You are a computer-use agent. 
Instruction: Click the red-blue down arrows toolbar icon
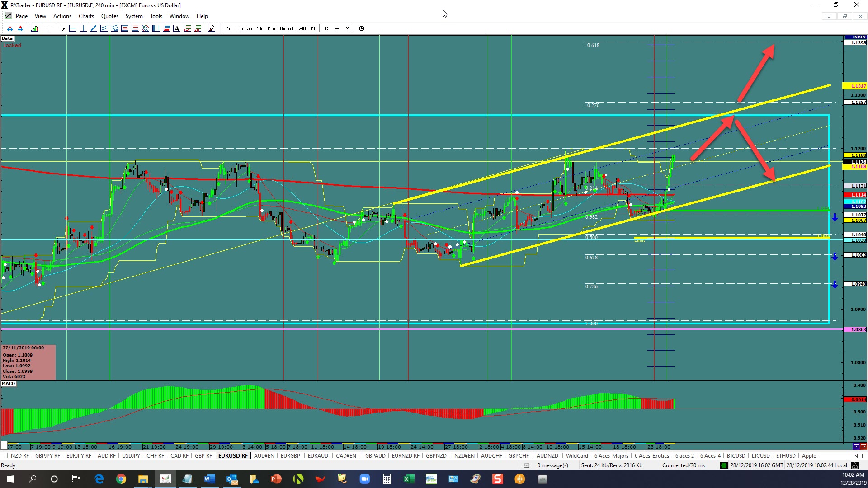tap(10, 28)
